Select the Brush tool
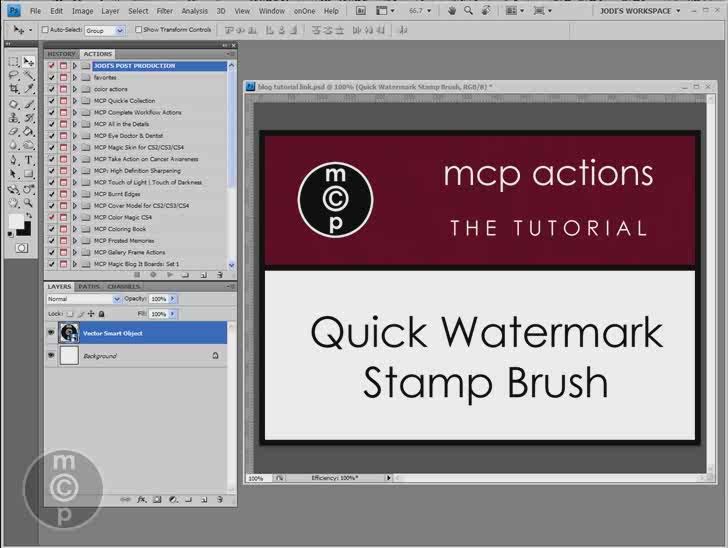The height and width of the screenshot is (548, 728). (x=28, y=104)
